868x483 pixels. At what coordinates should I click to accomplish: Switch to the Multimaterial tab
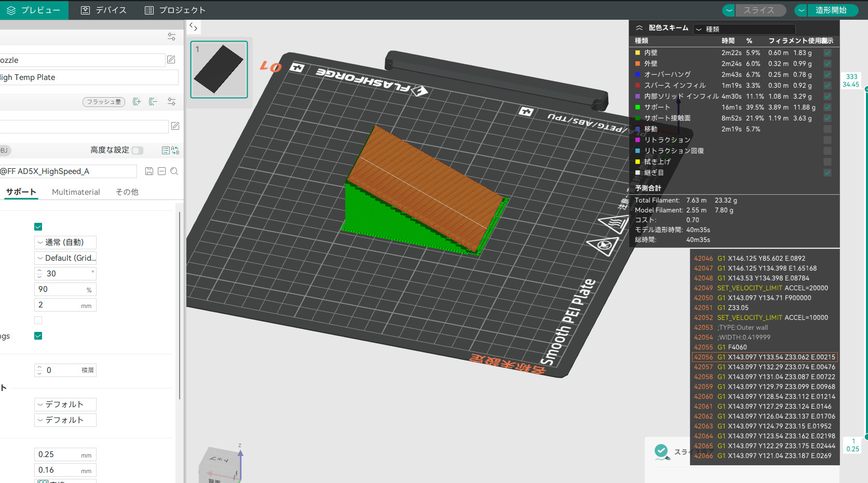coord(76,192)
